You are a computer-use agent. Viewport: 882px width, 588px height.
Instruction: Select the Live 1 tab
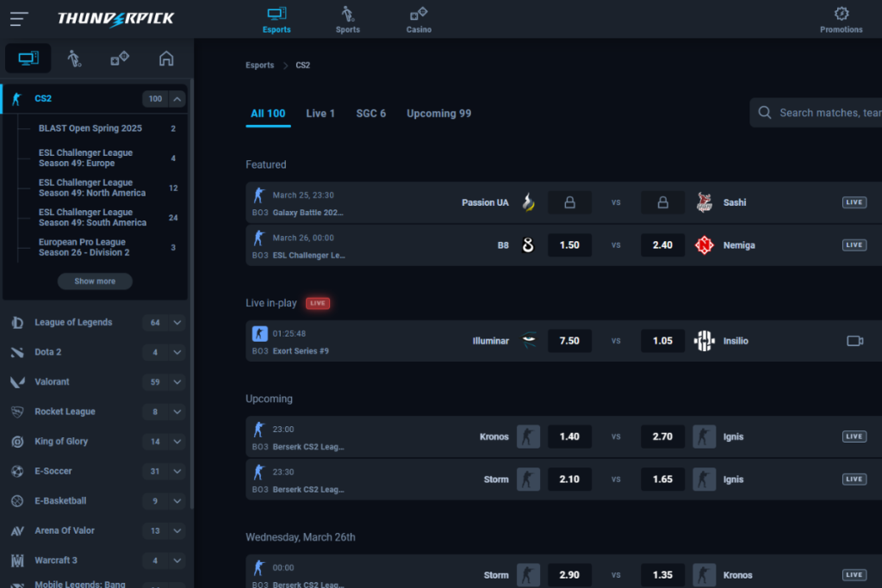[x=320, y=114]
